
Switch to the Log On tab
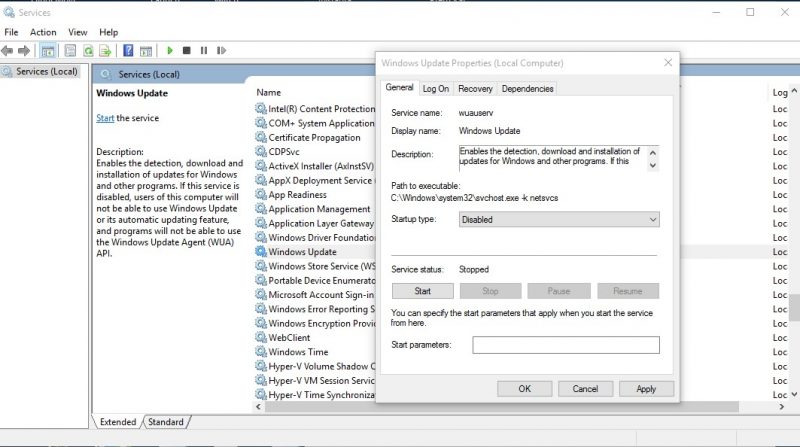tap(436, 89)
